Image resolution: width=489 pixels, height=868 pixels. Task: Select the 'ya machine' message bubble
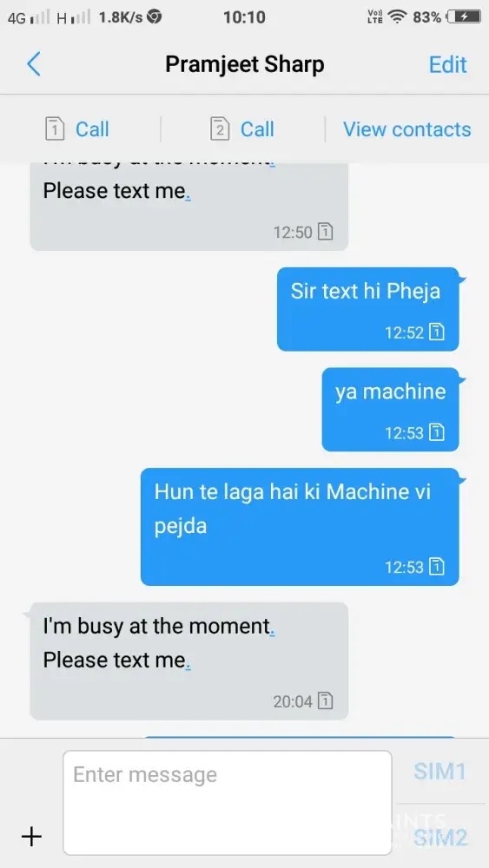tap(391, 409)
